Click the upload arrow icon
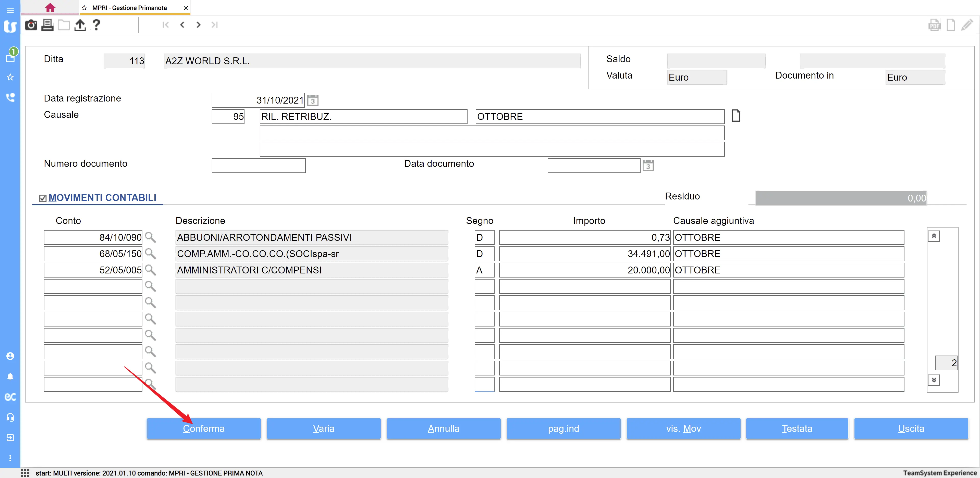This screenshot has height=478, width=980. (x=80, y=25)
